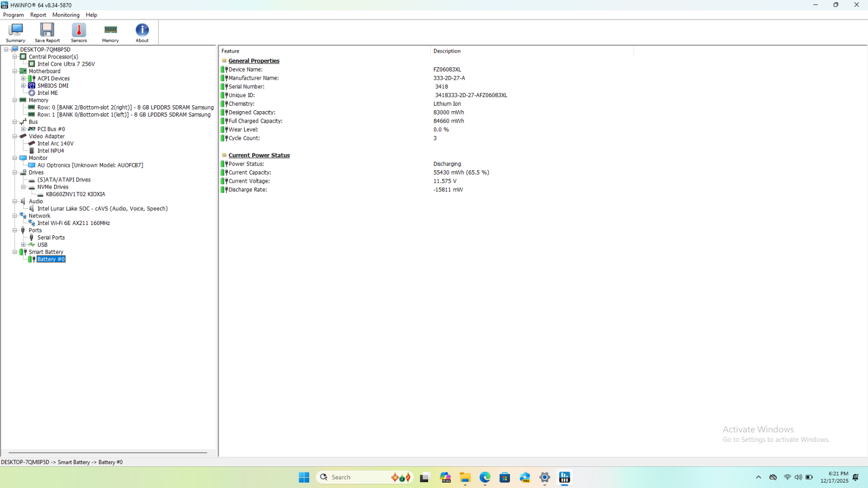The height and width of the screenshot is (488, 868).
Task: Select the KBG60ZNV1T02 KIOXIA drive
Action: pyautogui.click(x=75, y=194)
